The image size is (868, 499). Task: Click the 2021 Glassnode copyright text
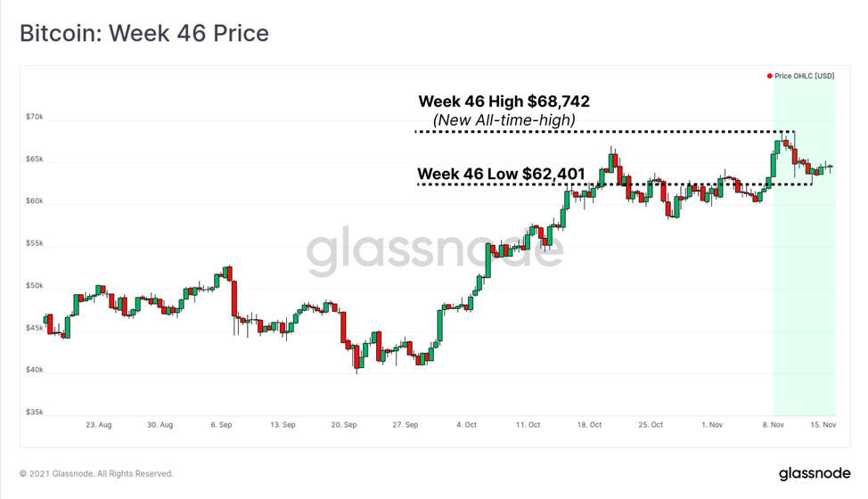pos(96,473)
